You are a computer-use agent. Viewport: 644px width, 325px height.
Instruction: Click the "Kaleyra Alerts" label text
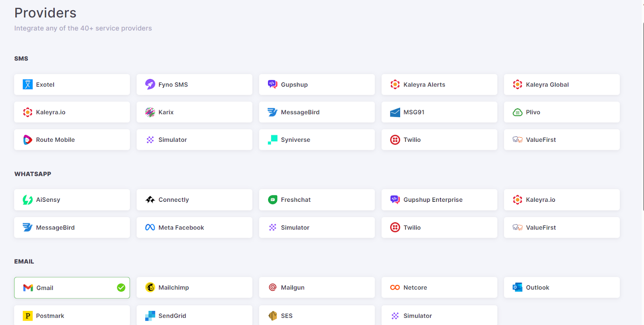point(424,85)
